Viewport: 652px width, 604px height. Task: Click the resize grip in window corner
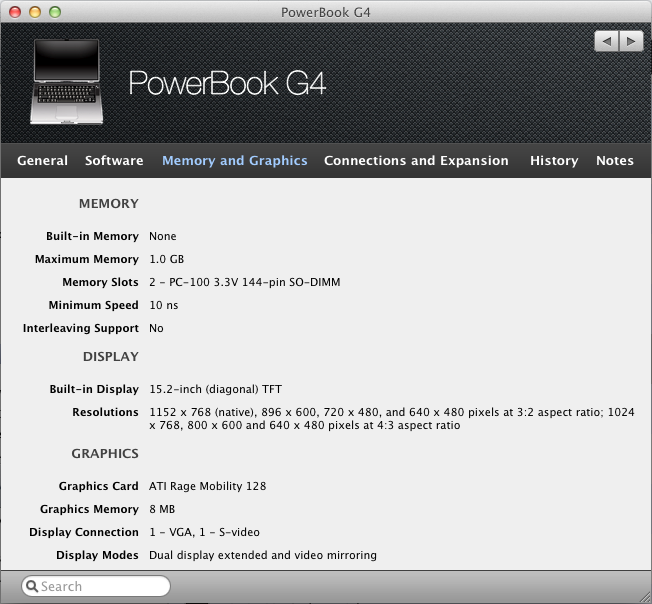point(645,597)
